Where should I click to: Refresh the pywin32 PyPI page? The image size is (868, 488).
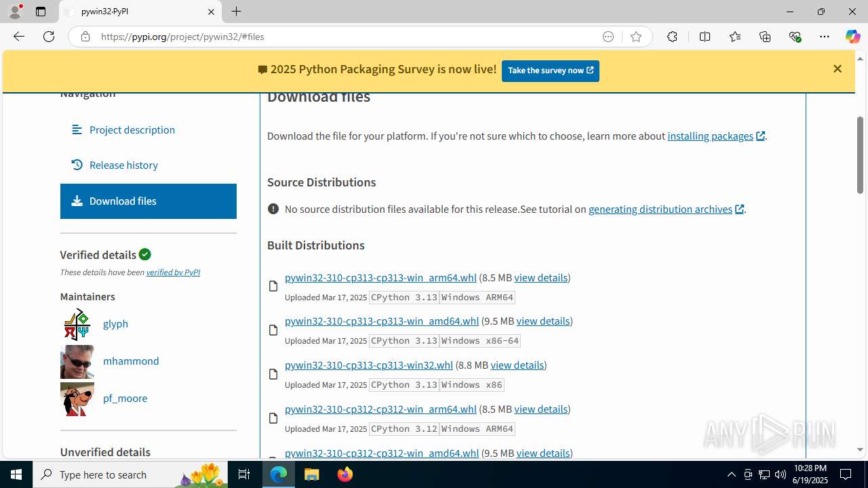coord(49,37)
